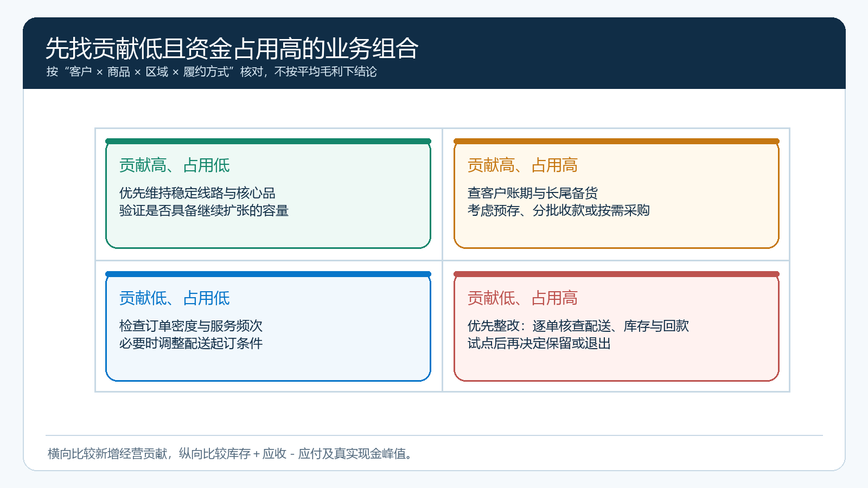Select the line 查客户账期与长尾备货
The width and height of the screenshot is (868, 488).
[533, 193]
